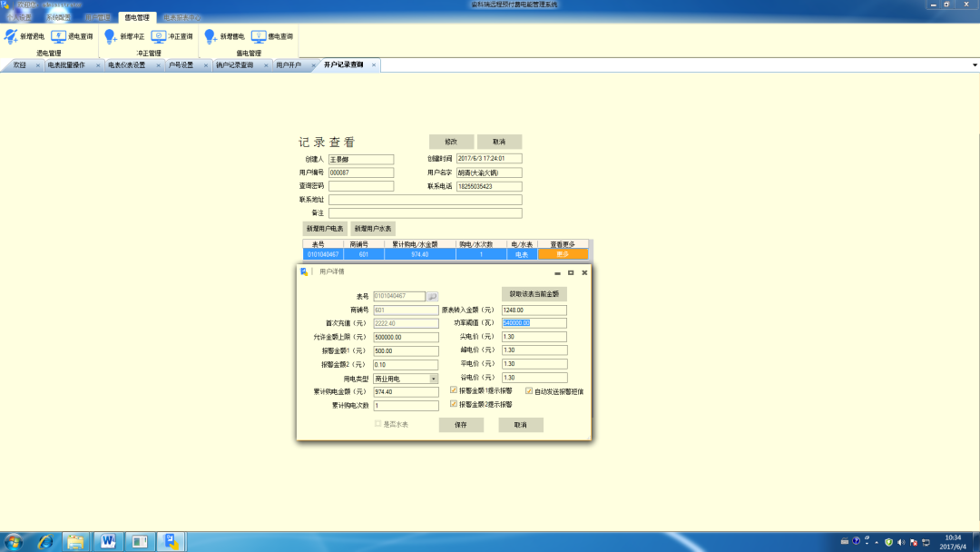Click 获取该表当前金额 button

click(x=534, y=294)
